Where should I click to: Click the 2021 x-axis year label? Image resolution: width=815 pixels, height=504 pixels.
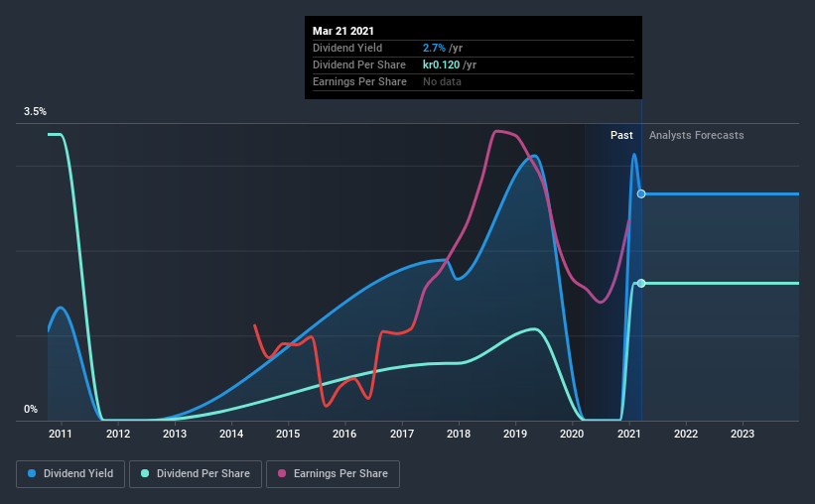(629, 434)
